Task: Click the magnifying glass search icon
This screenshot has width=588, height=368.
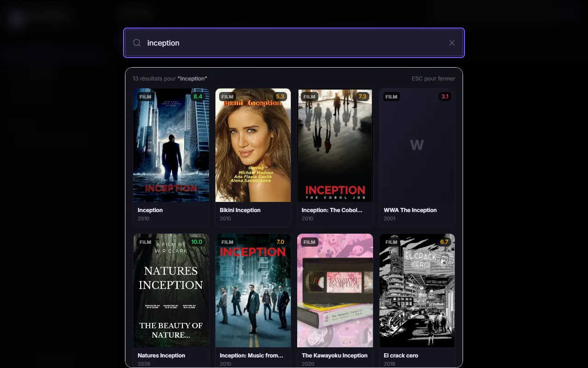Action: (137, 43)
